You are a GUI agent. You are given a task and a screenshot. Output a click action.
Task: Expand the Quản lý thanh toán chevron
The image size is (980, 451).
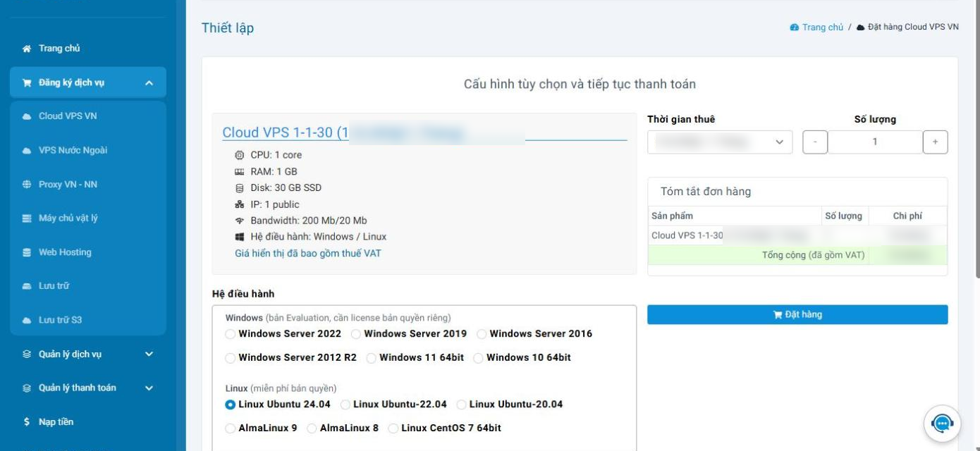point(149,388)
